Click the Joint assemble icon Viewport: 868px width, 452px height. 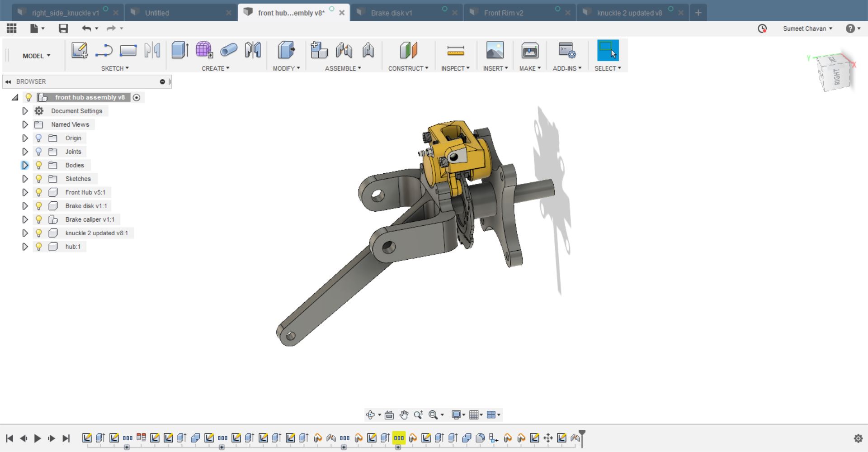pyautogui.click(x=344, y=50)
